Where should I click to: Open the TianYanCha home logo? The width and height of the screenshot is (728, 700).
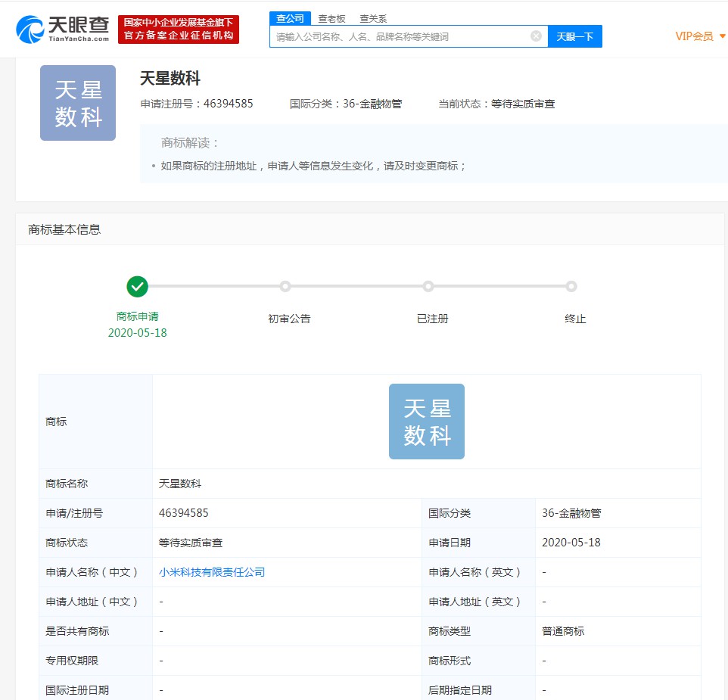coord(63,30)
